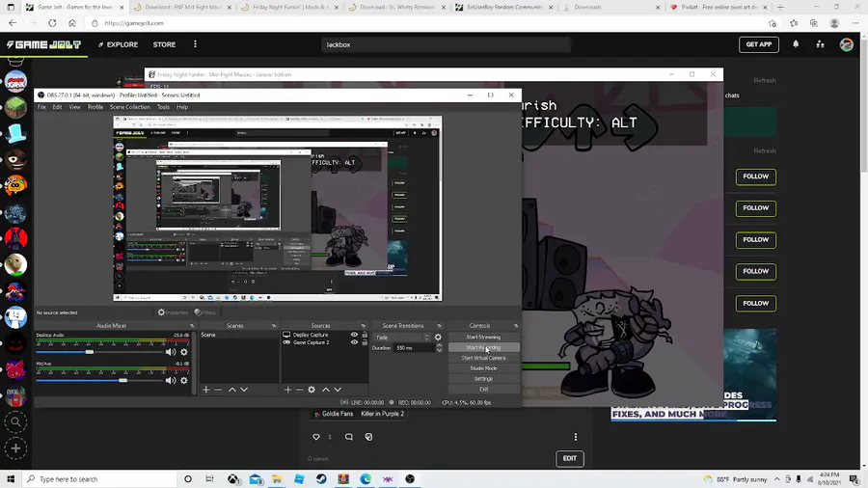
Task: Open transition properties gear next to Fade
Action: (x=438, y=337)
